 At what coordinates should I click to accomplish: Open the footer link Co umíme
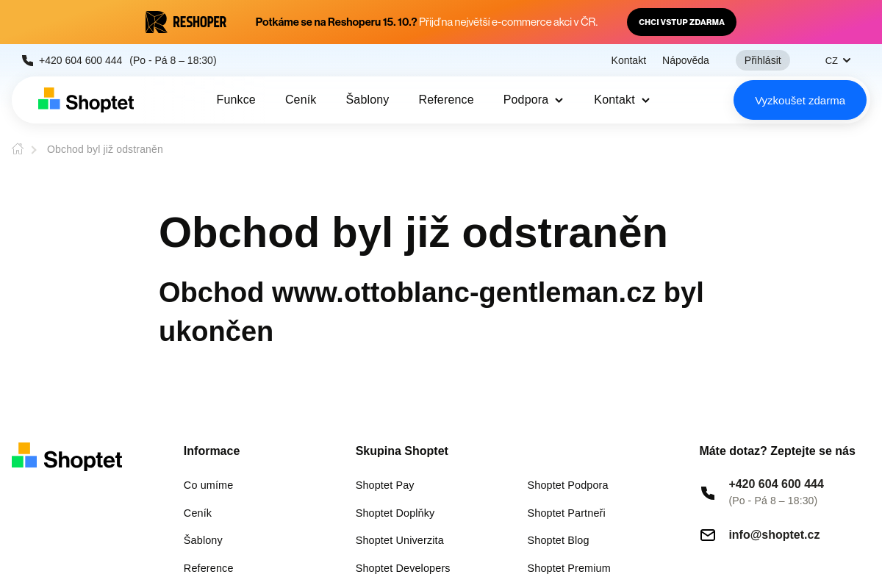click(x=208, y=485)
